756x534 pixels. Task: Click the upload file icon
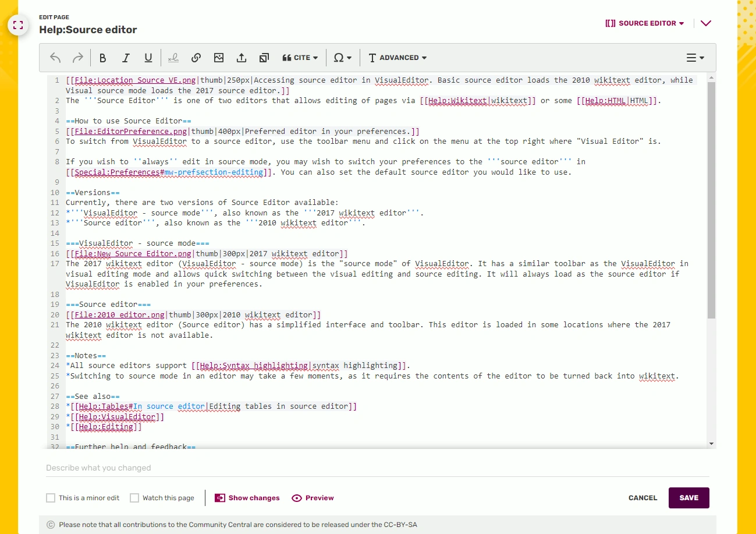(x=242, y=58)
